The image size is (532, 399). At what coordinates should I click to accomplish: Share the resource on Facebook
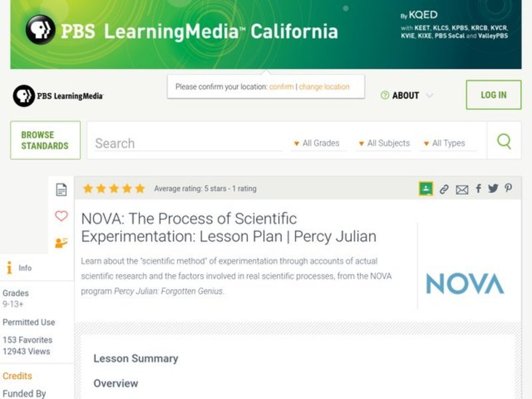pyautogui.click(x=477, y=188)
